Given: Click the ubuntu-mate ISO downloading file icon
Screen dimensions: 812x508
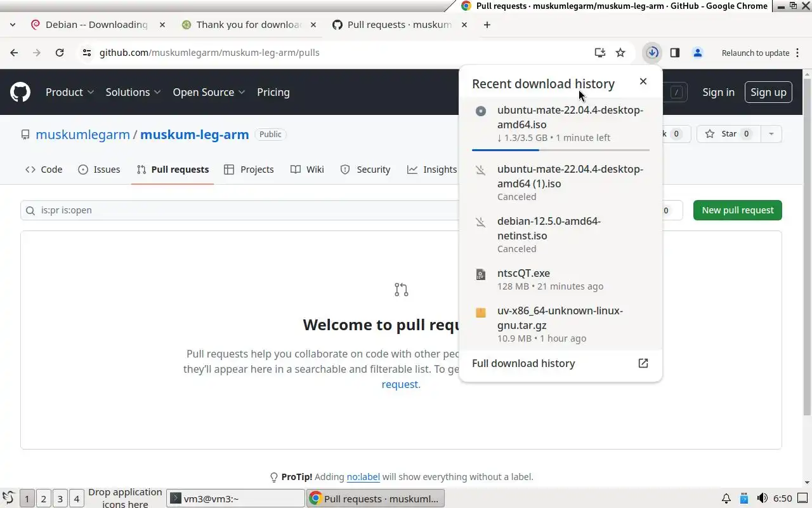Looking at the screenshot, I should [x=481, y=111].
